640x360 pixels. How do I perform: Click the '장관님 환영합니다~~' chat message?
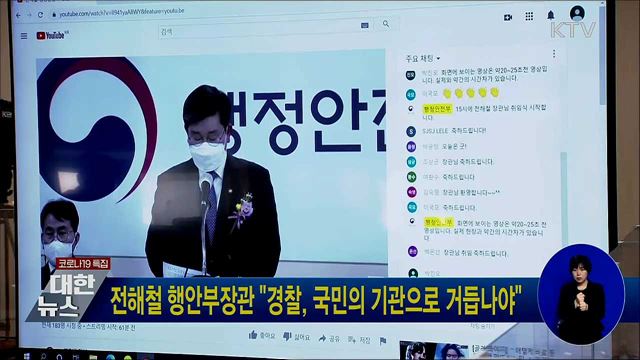point(471,192)
